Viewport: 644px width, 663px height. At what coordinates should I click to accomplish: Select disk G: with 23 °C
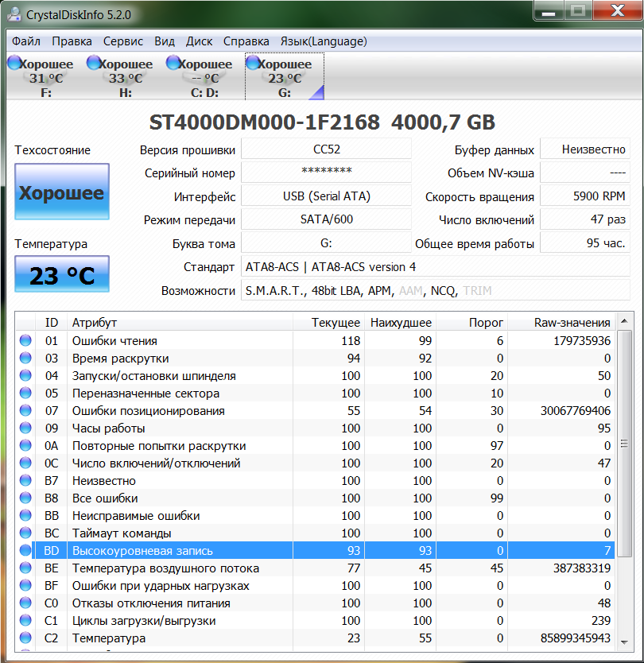[285, 76]
